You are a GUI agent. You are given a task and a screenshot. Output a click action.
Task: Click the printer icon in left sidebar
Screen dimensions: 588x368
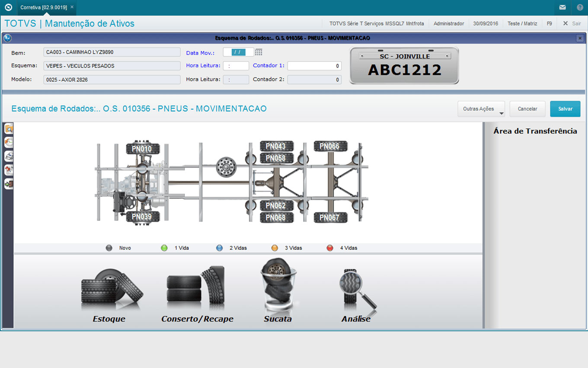coord(8,156)
